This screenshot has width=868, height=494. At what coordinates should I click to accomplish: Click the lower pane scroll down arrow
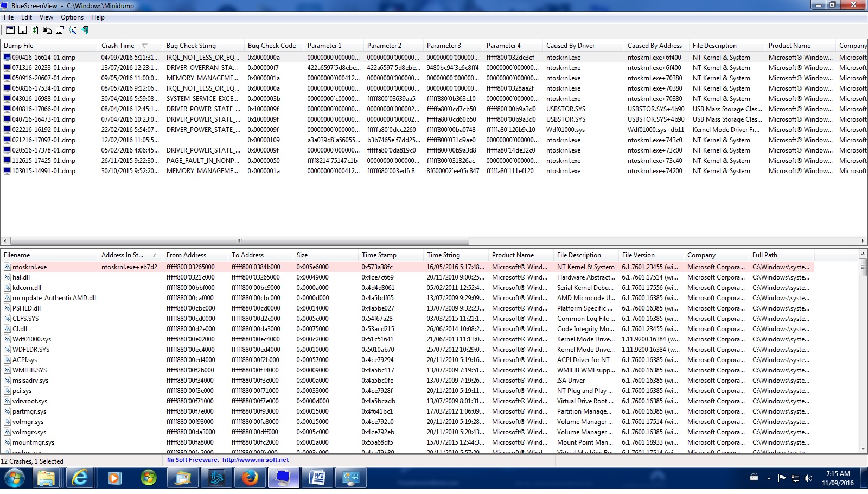click(863, 449)
